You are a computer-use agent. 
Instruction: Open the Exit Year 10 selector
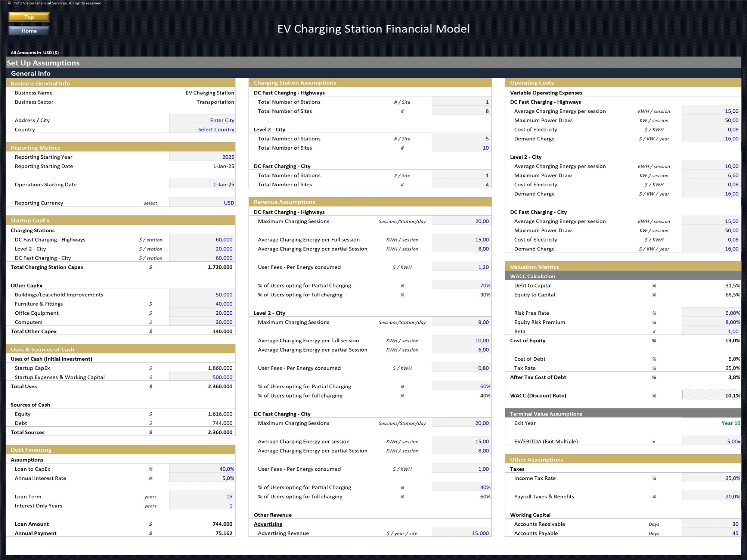pyautogui.click(x=712, y=423)
